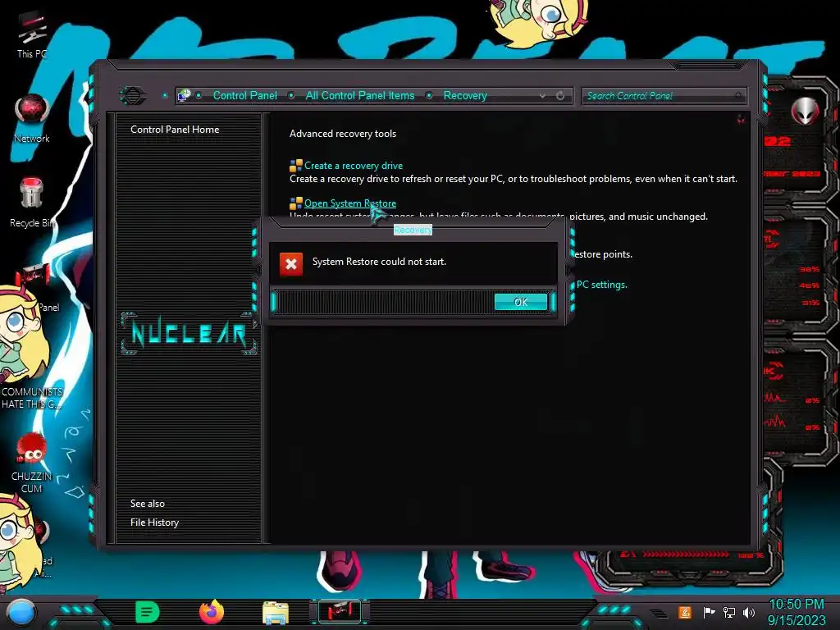The image size is (840, 630).
Task: Click the refresh button in the address bar
Action: (560, 95)
